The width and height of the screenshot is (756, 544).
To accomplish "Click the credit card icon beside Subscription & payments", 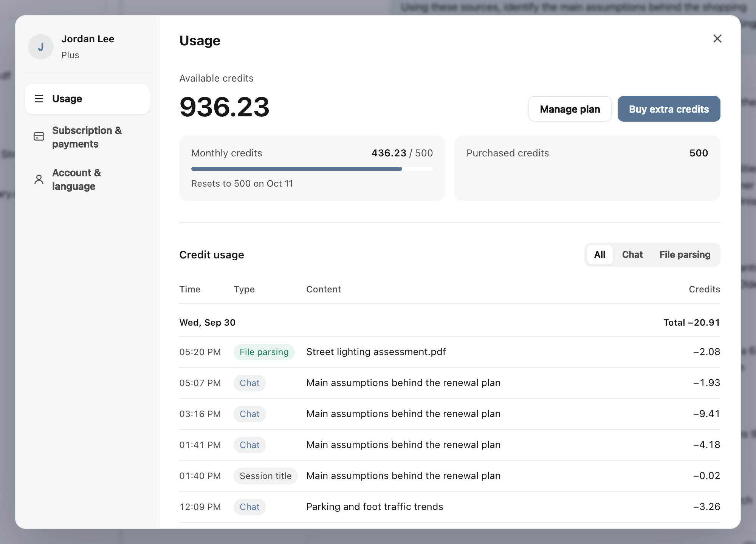I will pos(39,136).
